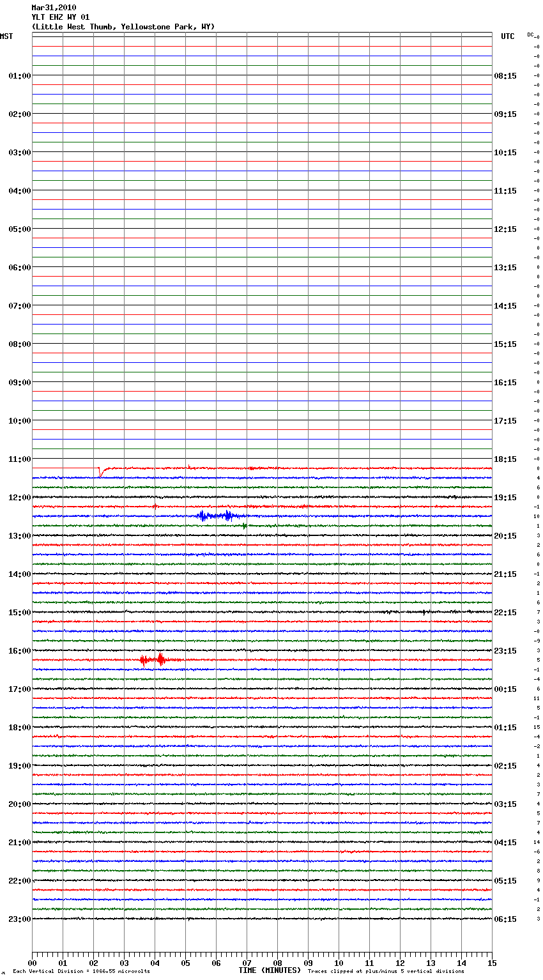Click the 02:15 UTC time label

pos(505,766)
